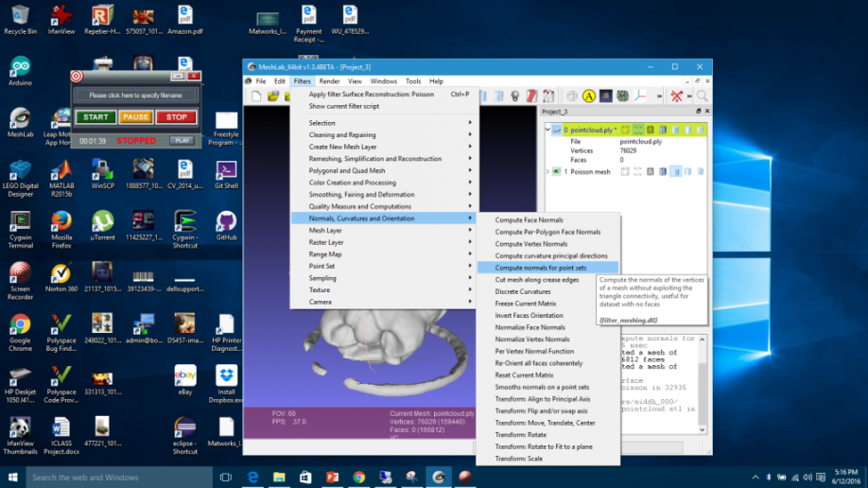Open the Selection submenu
This screenshot has width=868, height=488.
(x=384, y=123)
